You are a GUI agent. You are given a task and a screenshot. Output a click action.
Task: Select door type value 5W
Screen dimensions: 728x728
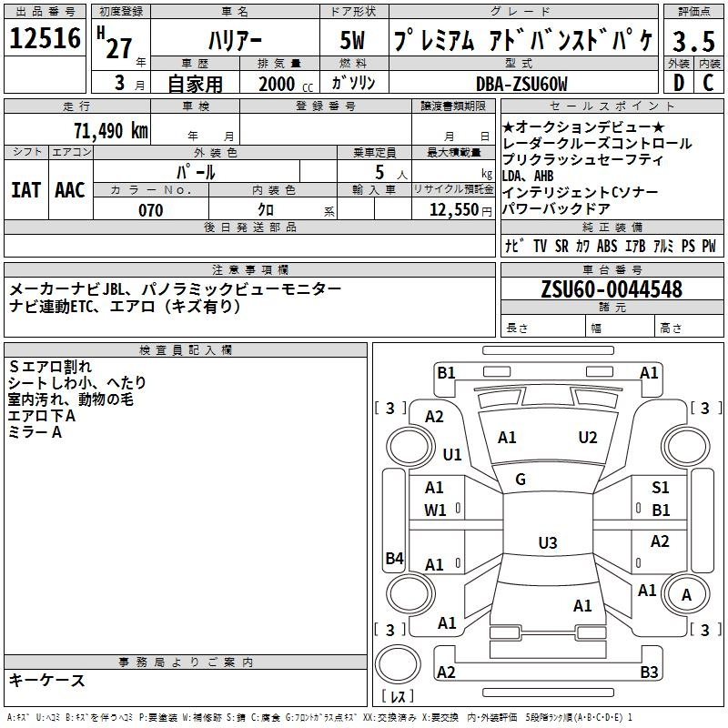(x=353, y=40)
